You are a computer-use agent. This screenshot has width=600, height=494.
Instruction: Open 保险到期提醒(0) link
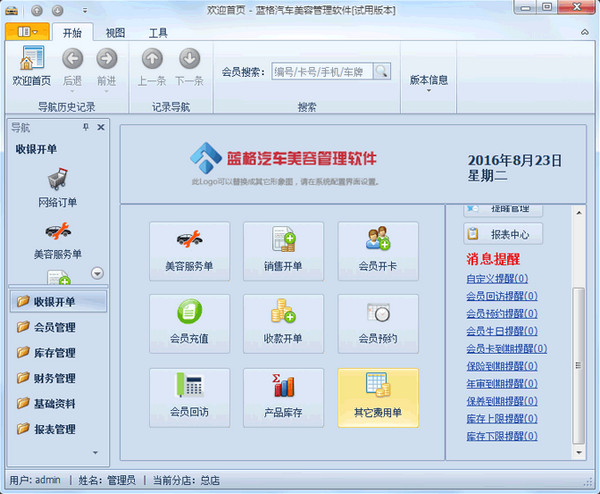coord(502,366)
